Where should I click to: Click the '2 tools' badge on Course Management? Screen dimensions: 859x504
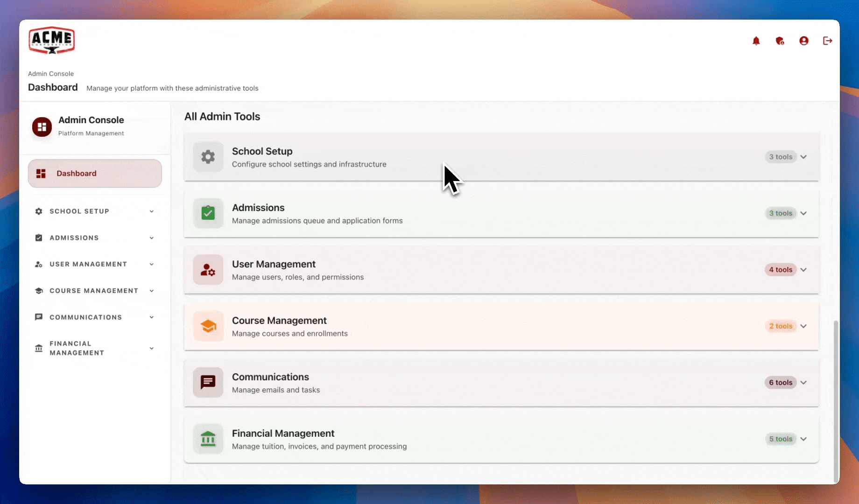[781, 326]
